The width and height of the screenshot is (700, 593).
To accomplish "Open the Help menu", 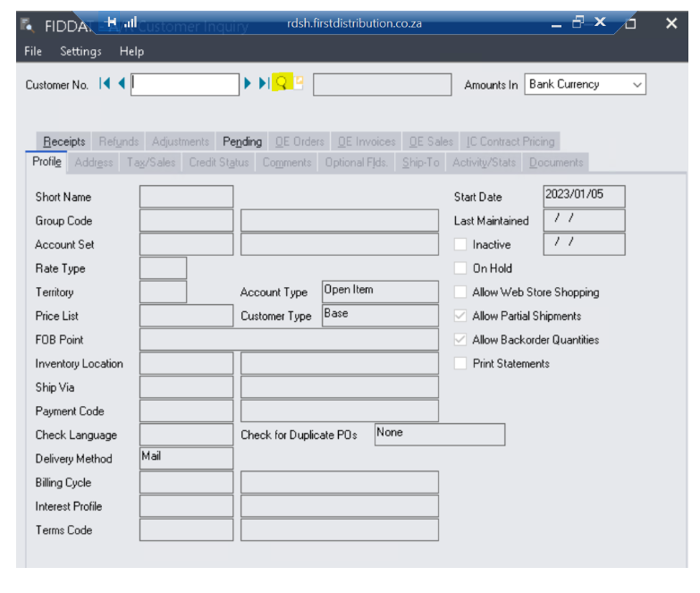I will click(131, 52).
